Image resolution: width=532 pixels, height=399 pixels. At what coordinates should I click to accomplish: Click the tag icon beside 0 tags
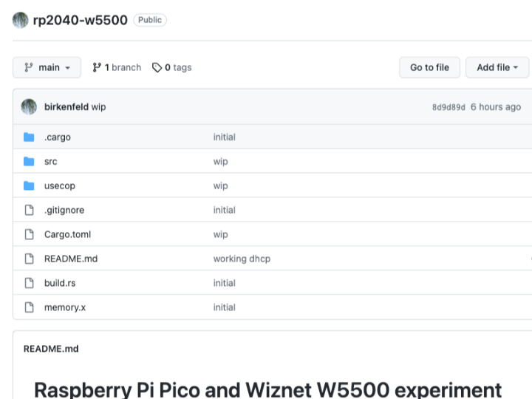(157, 67)
